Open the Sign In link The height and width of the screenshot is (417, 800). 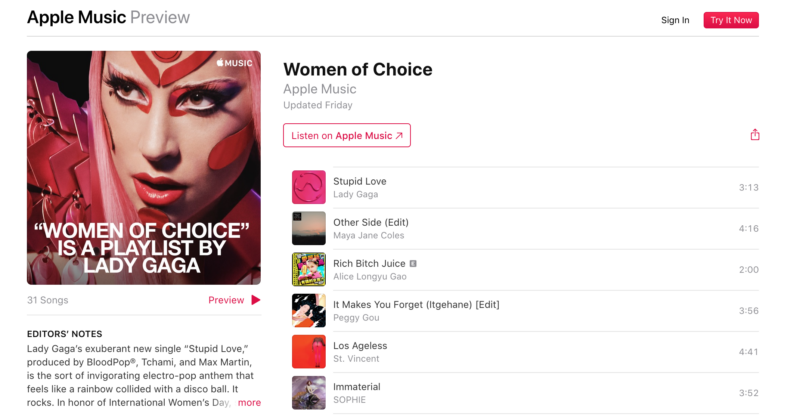(675, 20)
